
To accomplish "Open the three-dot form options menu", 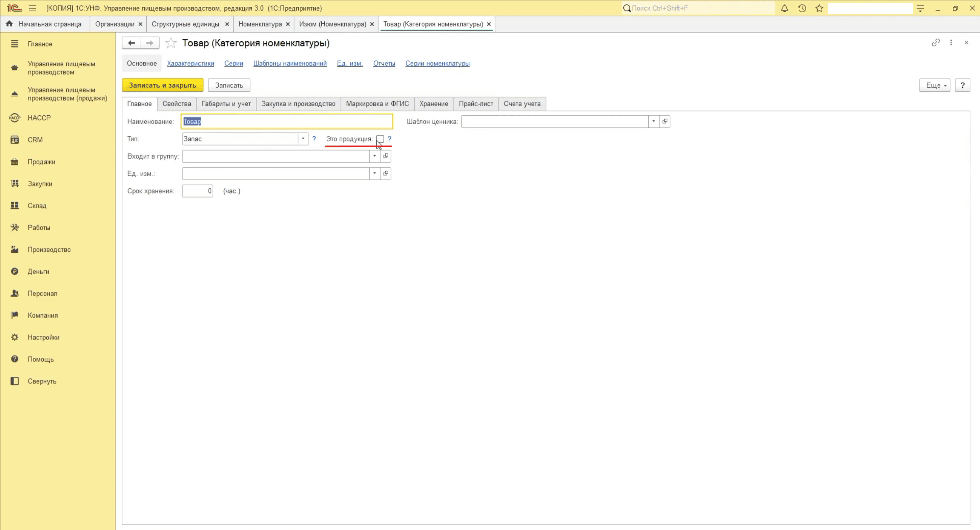I will pyautogui.click(x=951, y=43).
